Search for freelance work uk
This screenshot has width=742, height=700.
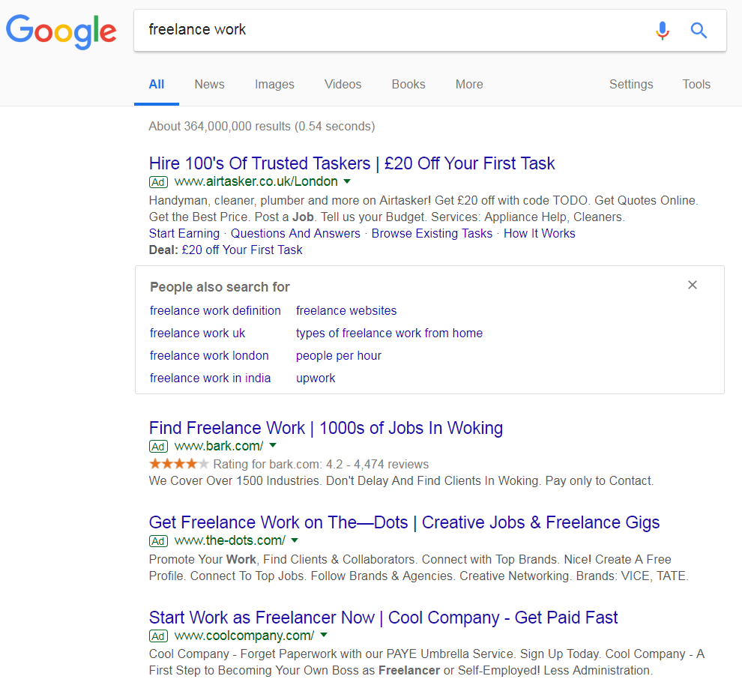pyautogui.click(x=197, y=334)
